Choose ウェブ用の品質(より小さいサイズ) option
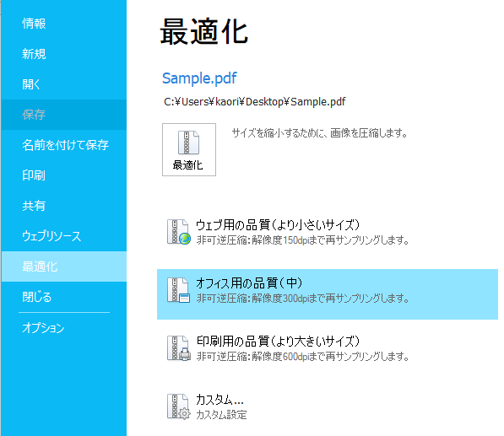Image resolution: width=504 pixels, height=436 pixels. tap(328, 232)
